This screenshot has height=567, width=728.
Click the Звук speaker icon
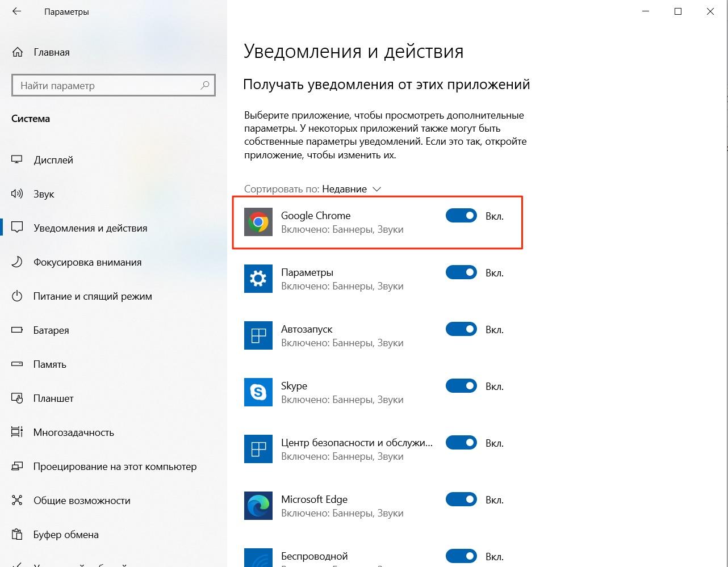[x=17, y=194]
